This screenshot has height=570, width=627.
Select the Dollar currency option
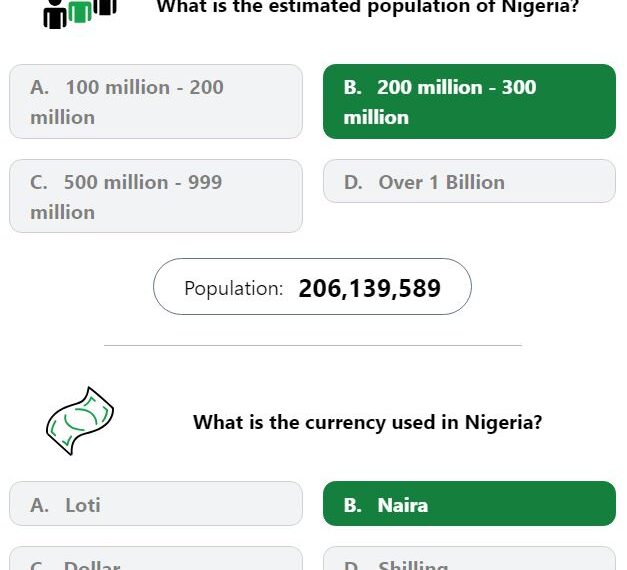[x=156, y=559]
